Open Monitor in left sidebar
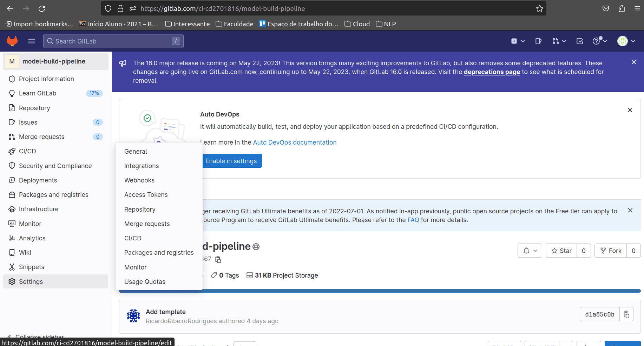The height and width of the screenshot is (346, 644). (56, 224)
